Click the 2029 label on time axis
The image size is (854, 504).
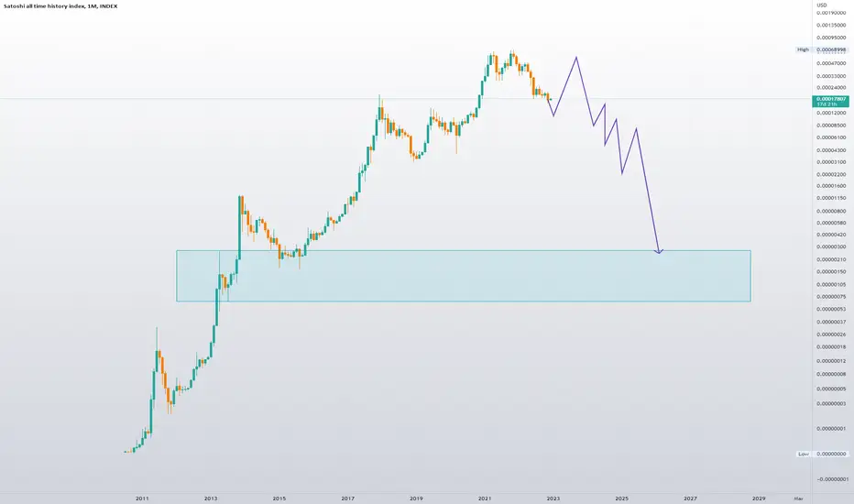click(x=759, y=498)
